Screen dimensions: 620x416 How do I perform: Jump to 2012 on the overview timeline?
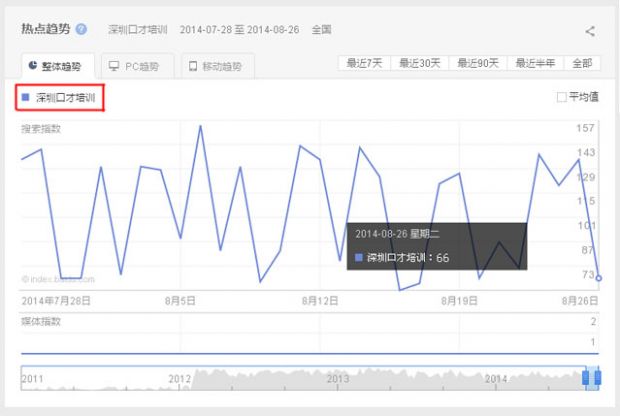pos(179,379)
